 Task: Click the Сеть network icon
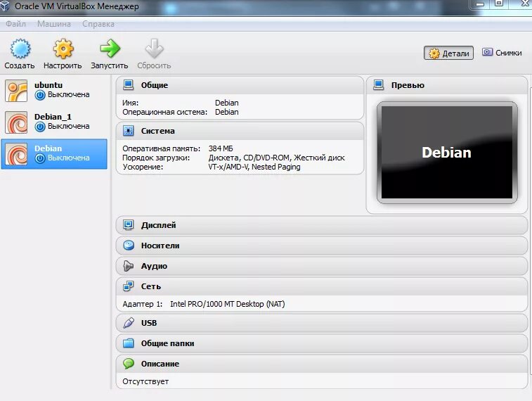[x=128, y=286]
